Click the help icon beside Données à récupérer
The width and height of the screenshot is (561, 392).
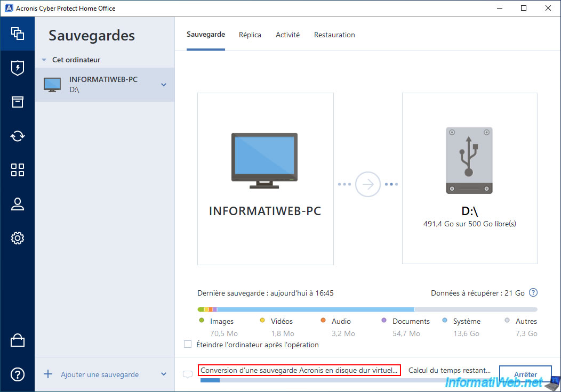(533, 292)
